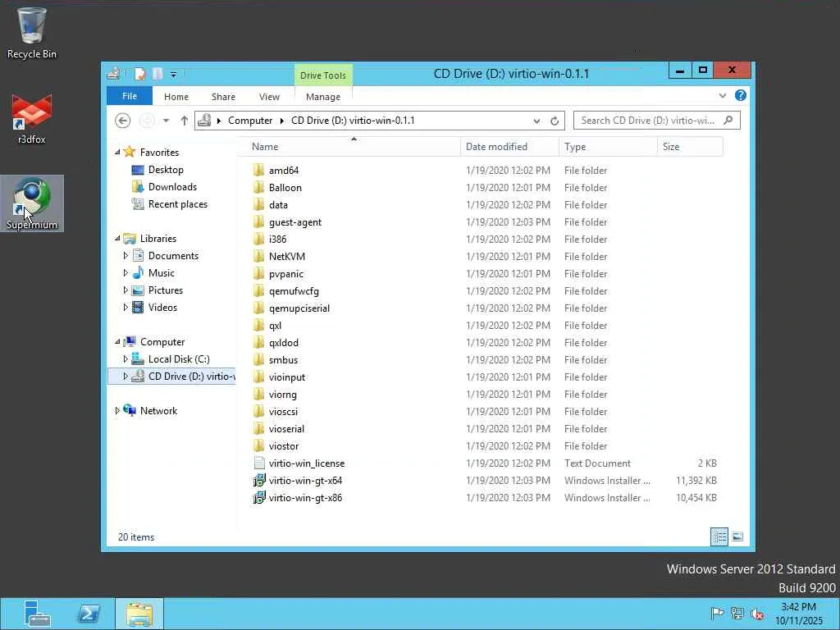840x630 pixels.
Task: Expand the Music library node
Action: [x=126, y=272]
